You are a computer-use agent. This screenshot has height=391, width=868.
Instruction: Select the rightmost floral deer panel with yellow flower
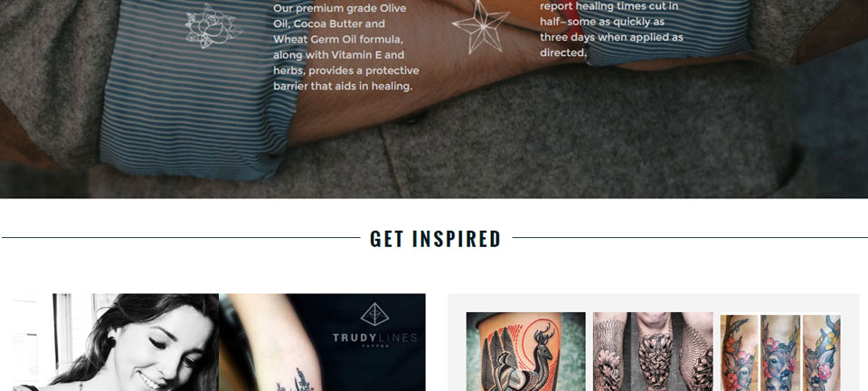822,353
